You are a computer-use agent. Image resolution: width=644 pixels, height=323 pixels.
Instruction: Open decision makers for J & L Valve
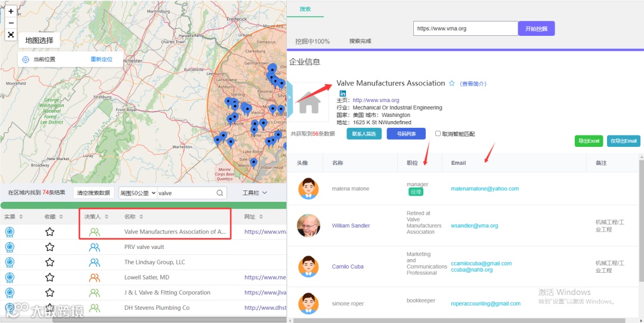94,293
